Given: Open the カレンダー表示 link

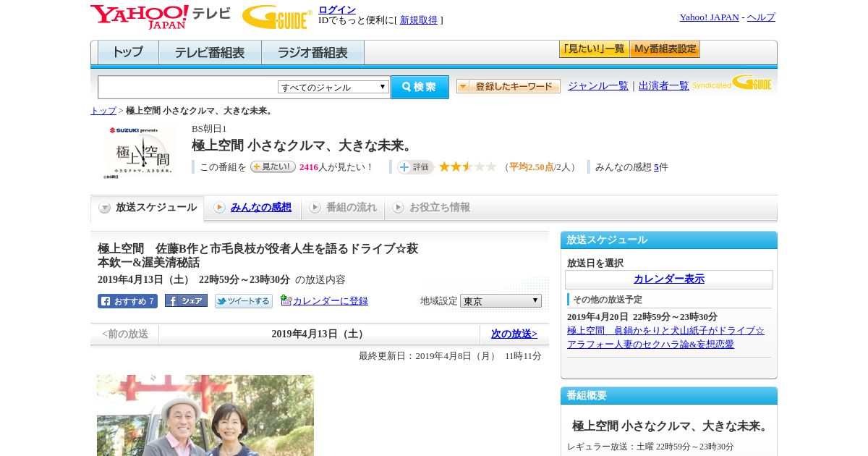Looking at the screenshot, I should click(669, 279).
